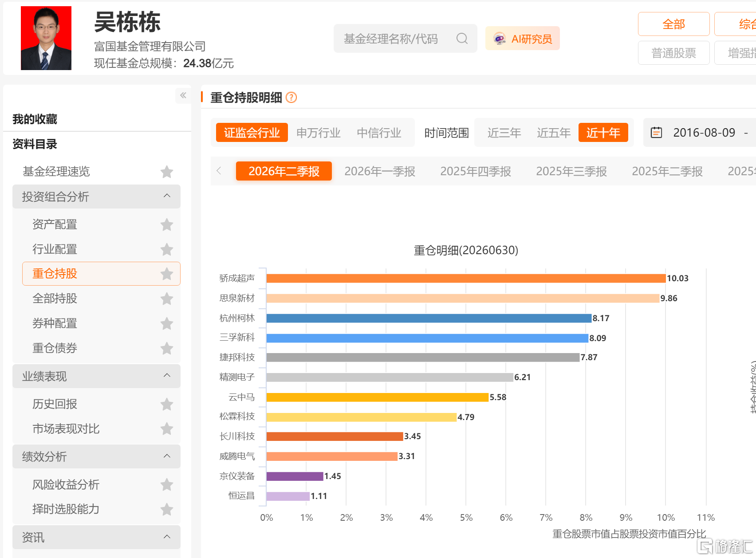Open 市场表现对比 page
Image resolution: width=756 pixels, height=558 pixels.
pyautogui.click(x=66, y=429)
